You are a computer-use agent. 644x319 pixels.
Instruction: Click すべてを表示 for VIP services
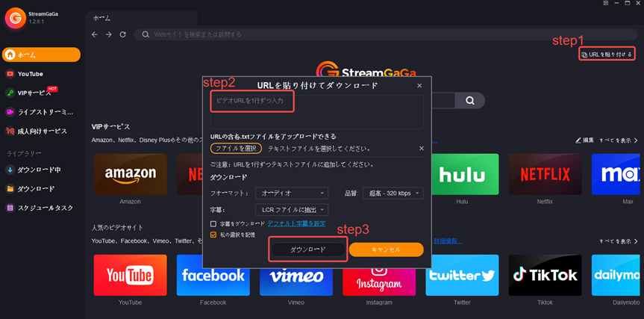tap(619, 140)
